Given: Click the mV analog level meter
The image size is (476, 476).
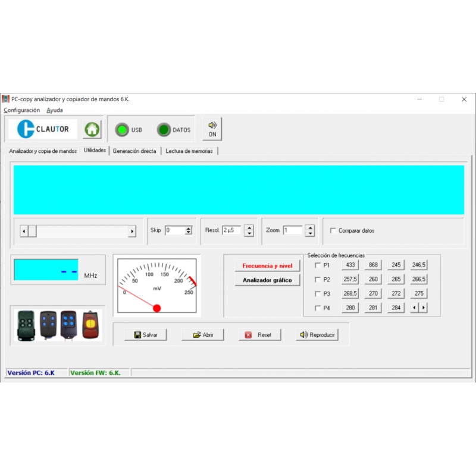Looking at the screenshot, I should click(x=157, y=286).
